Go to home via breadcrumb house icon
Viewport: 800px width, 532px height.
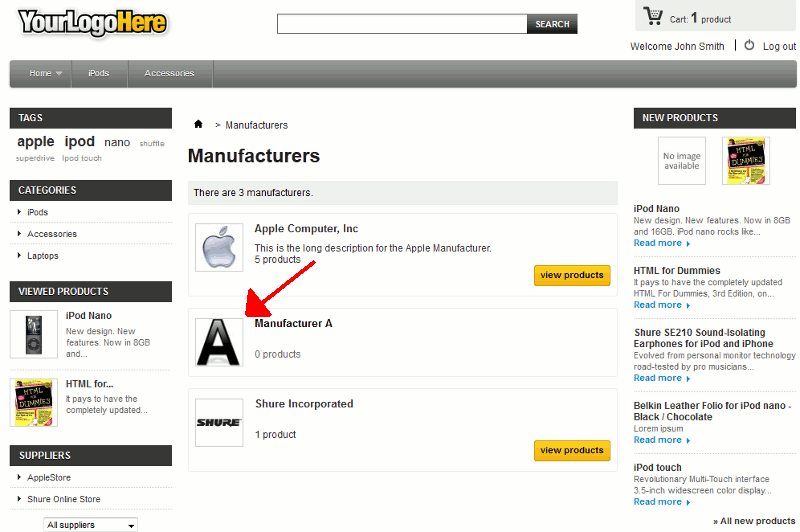[x=198, y=124]
